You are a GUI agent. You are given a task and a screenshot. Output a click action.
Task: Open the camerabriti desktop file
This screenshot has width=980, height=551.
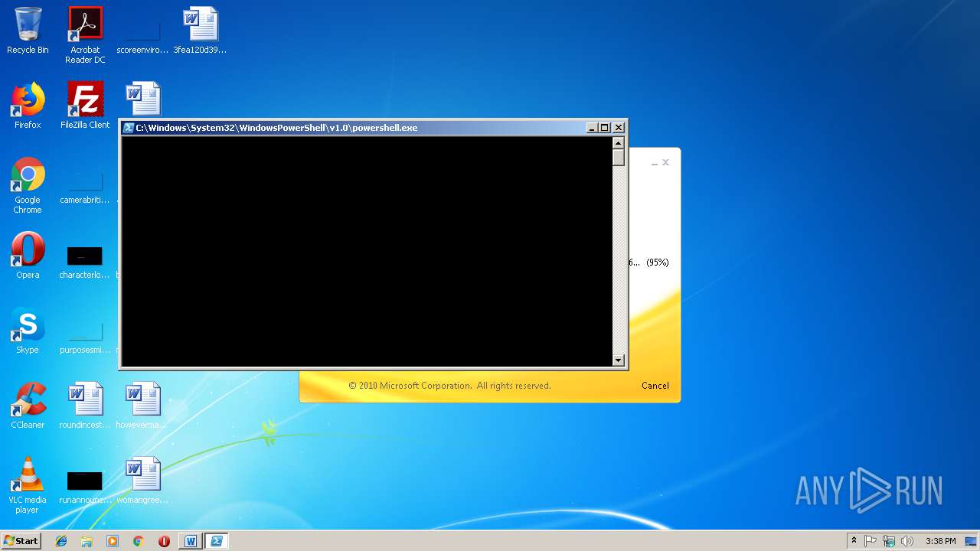click(x=85, y=187)
